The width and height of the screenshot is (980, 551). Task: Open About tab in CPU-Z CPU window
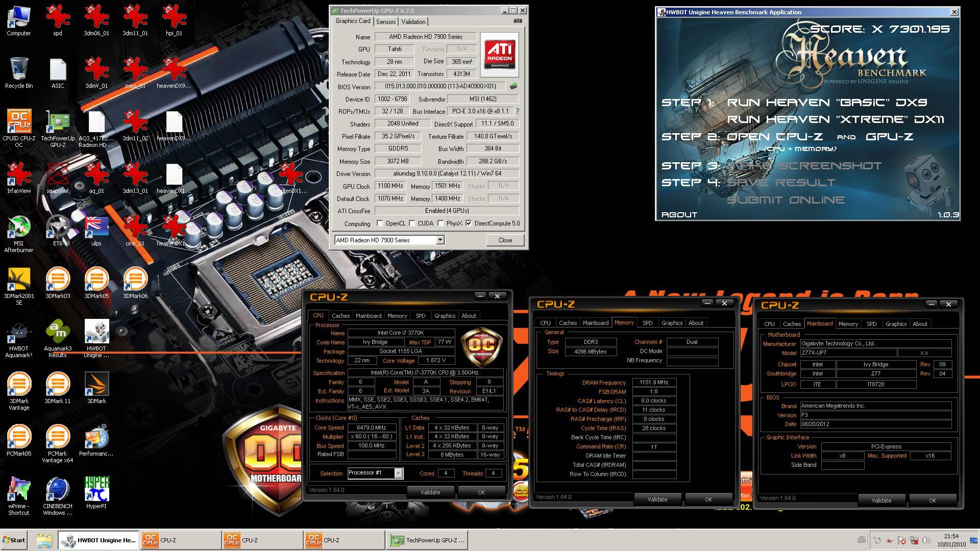pos(469,316)
